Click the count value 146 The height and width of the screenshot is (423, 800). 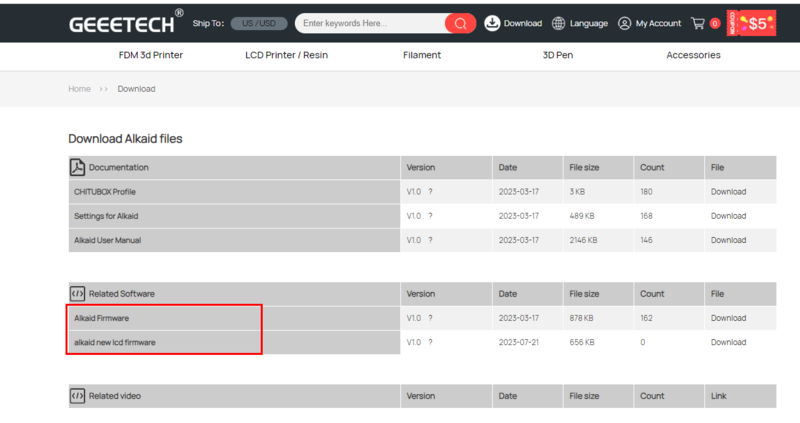646,240
